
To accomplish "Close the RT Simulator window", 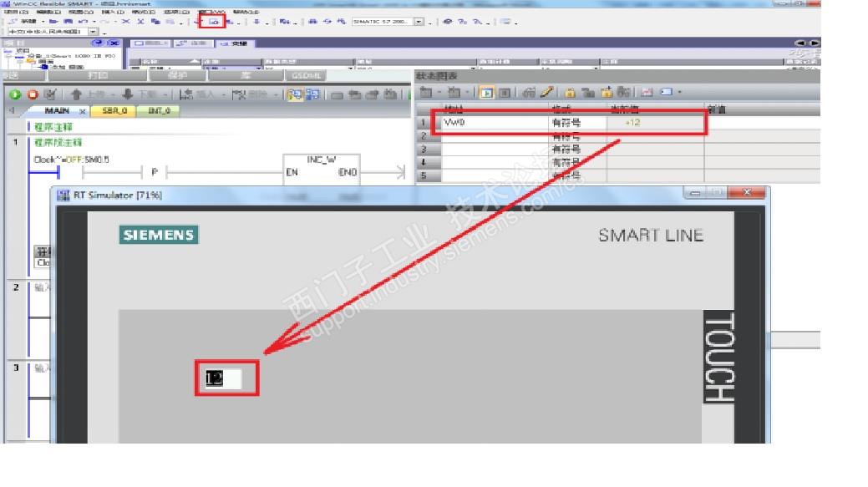I will coord(747,193).
